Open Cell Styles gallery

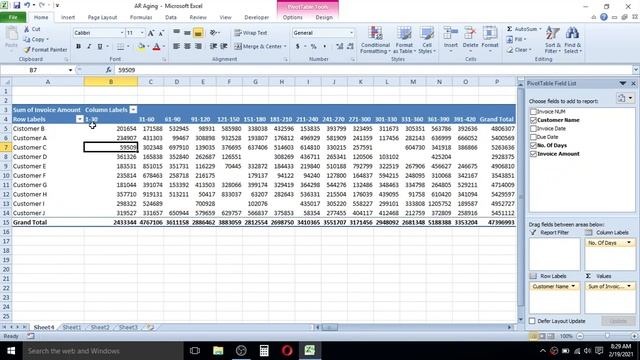427,40
